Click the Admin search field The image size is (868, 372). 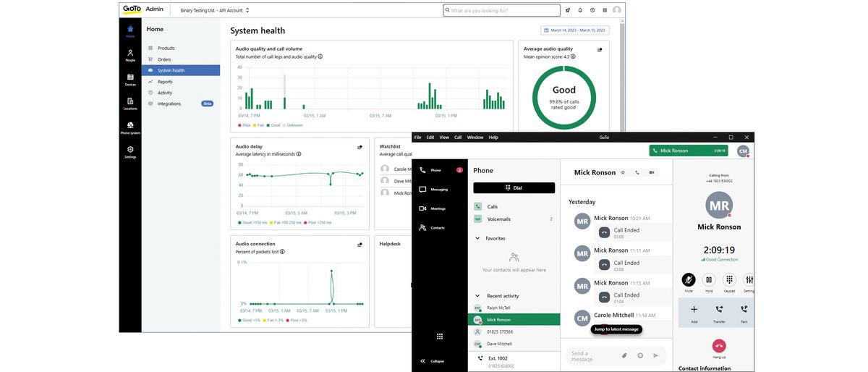pyautogui.click(x=502, y=10)
